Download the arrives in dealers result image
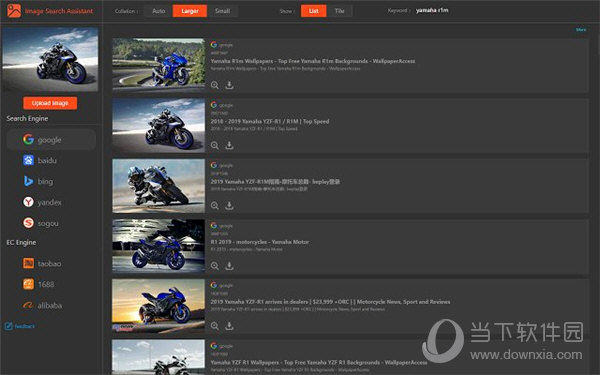 pyautogui.click(x=229, y=326)
